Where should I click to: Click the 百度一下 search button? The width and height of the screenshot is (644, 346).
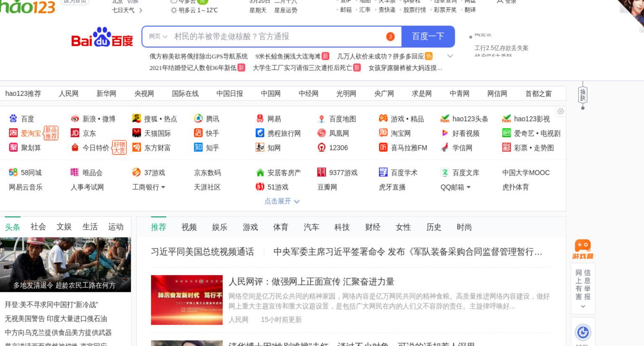pos(428,36)
